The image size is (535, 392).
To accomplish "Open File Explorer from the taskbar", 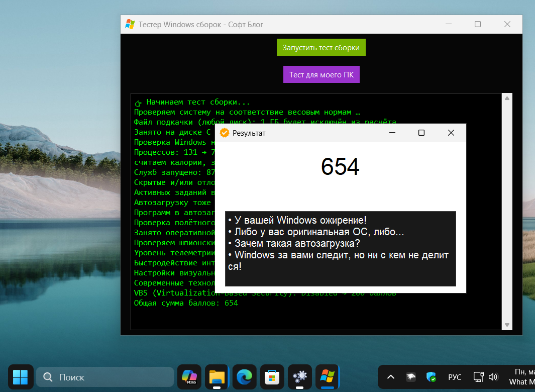I will (217, 377).
